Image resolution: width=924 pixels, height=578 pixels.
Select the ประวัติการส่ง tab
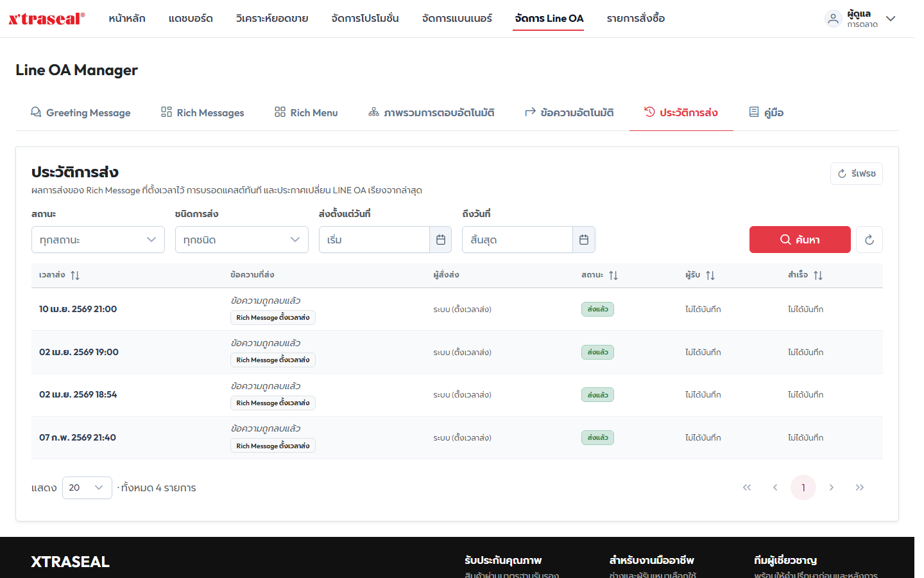(681, 112)
